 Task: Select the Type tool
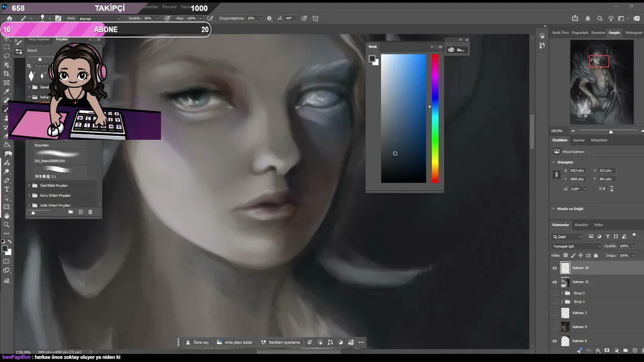pos(7,190)
